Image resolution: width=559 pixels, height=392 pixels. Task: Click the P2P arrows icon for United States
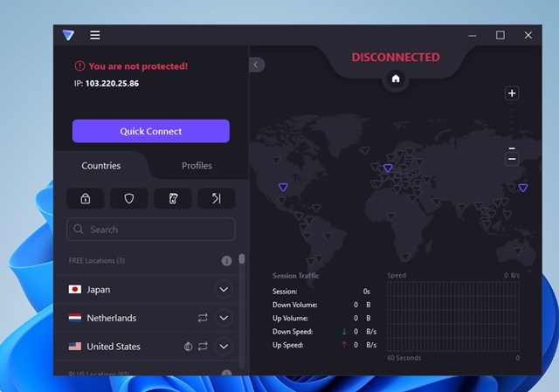[x=203, y=347]
